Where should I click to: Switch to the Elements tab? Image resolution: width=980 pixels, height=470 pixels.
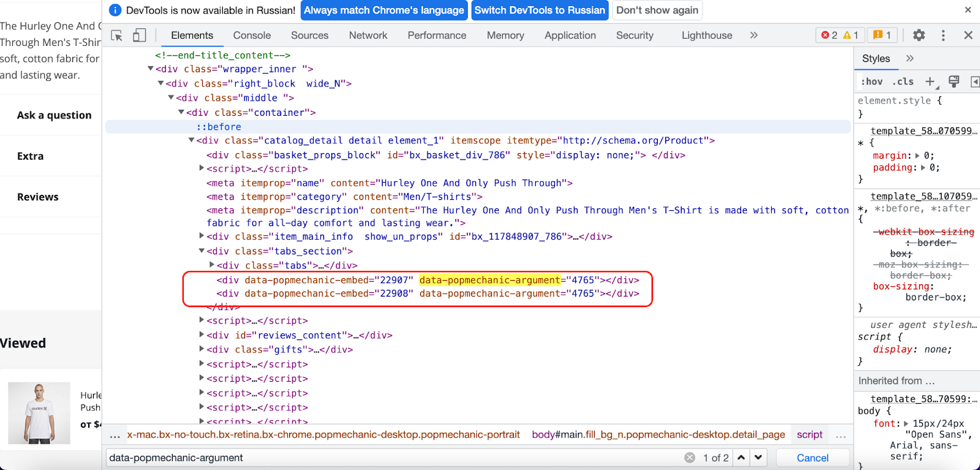click(x=192, y=36)
